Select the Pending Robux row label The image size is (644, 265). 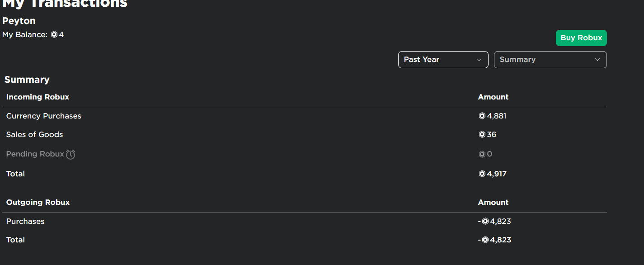35,154
